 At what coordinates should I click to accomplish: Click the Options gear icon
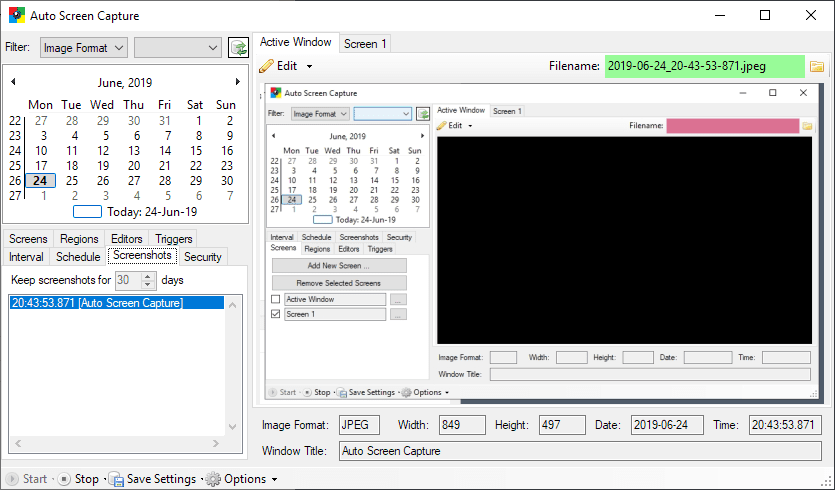[213, 479]
